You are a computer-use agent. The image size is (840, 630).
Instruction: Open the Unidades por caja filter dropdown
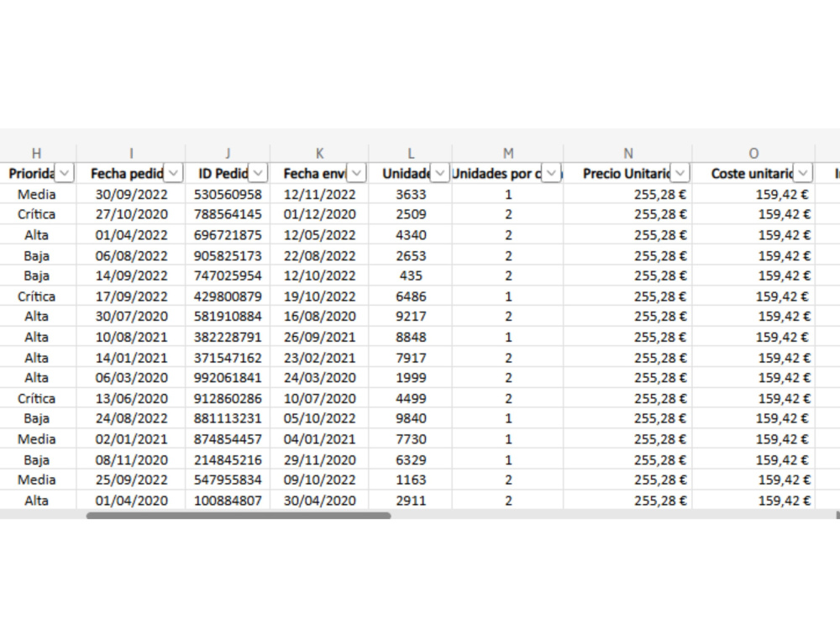pyautogui.click(x=551, y=173)
